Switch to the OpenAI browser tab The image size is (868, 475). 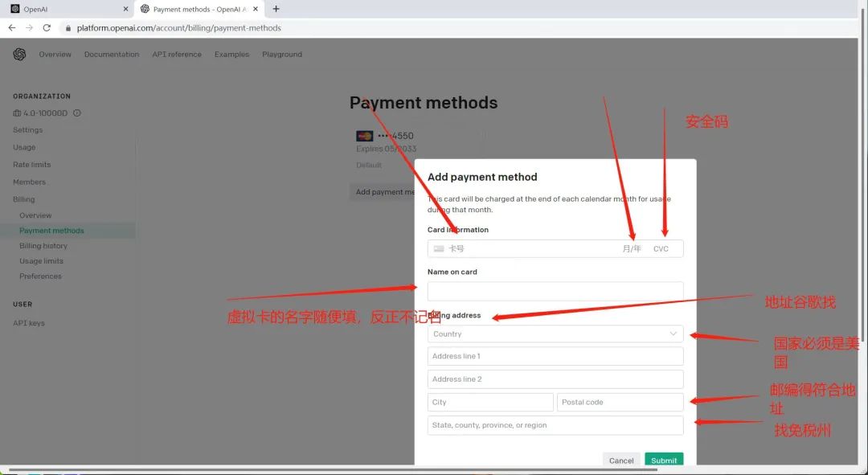pos(68,9)
